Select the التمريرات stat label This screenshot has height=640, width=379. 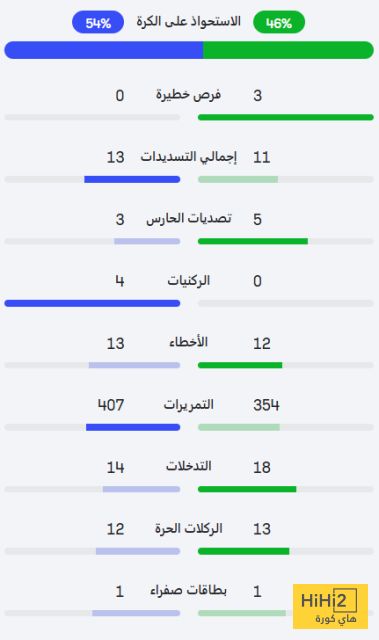(x=188, y=404)
